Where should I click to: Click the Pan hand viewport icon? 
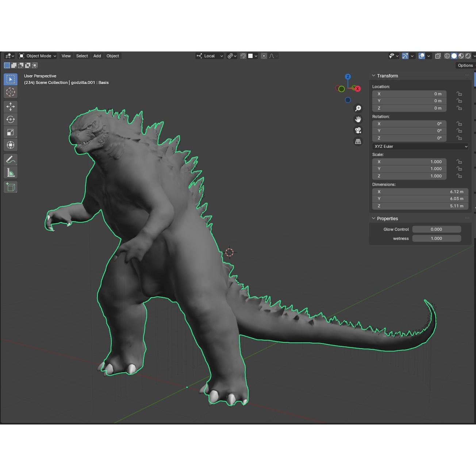pyautogui.click(x=358, y=119)
